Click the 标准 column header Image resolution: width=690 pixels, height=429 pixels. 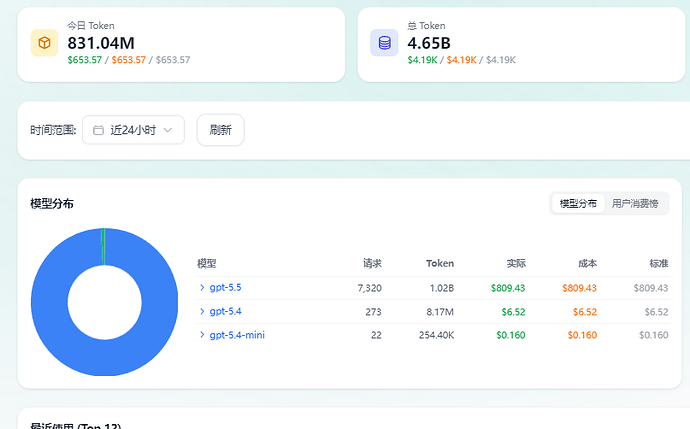coord(659,264)
